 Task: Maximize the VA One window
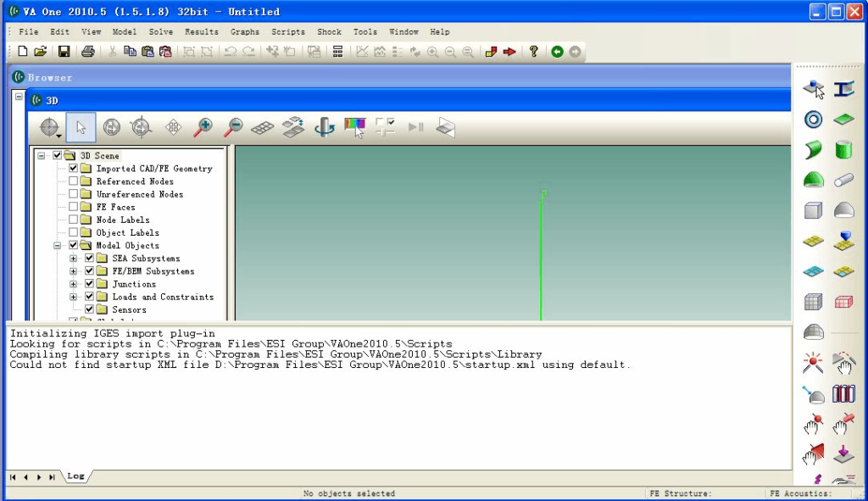pos(837,12)
